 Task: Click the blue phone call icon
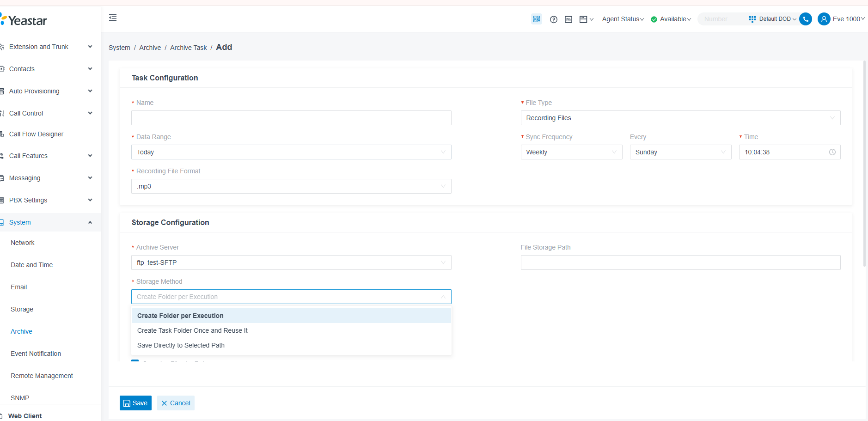805,19
